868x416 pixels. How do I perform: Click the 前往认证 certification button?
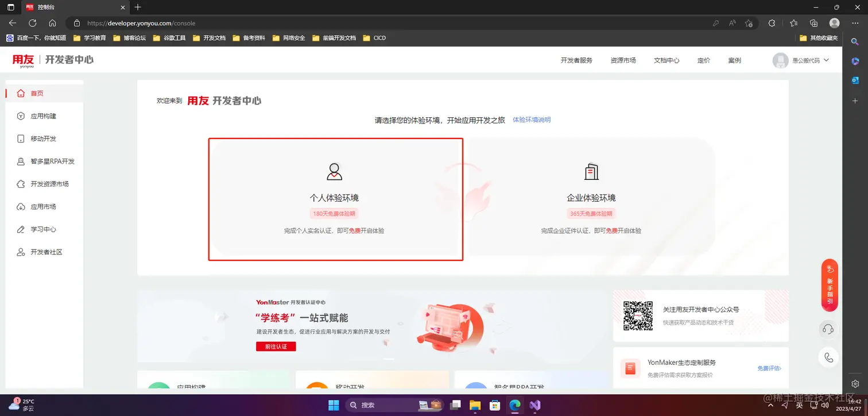pyautogui.click(x=276, y=346)
